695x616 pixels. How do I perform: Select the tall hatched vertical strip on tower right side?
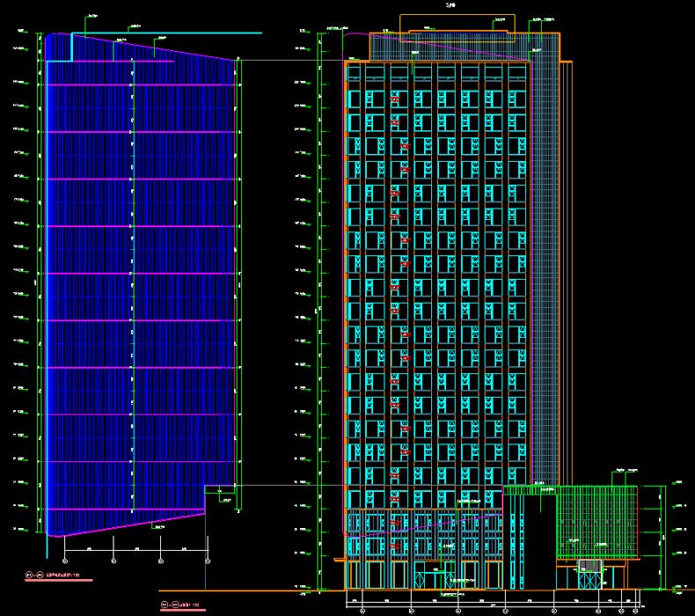(x=544, y=264)
